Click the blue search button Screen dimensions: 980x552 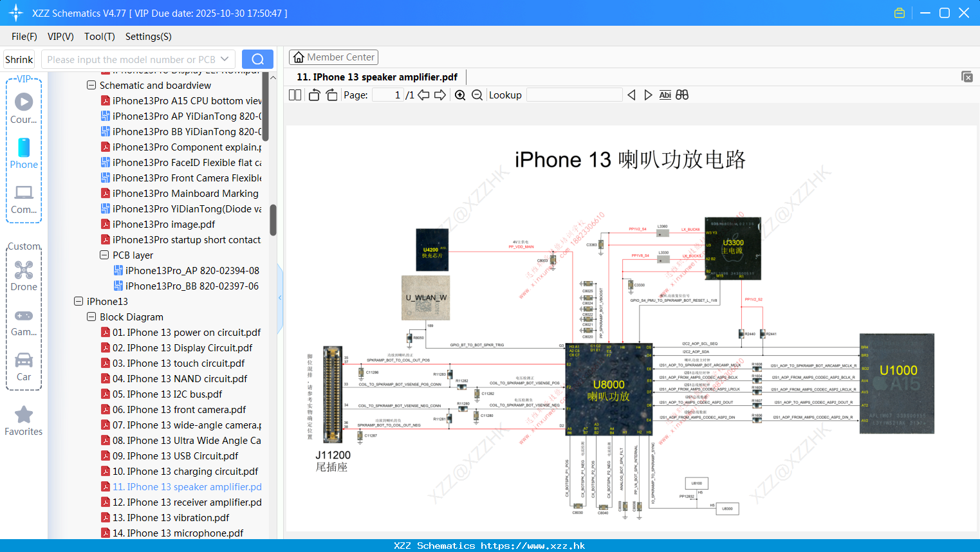pyautogui.click(x=257, y=59)
